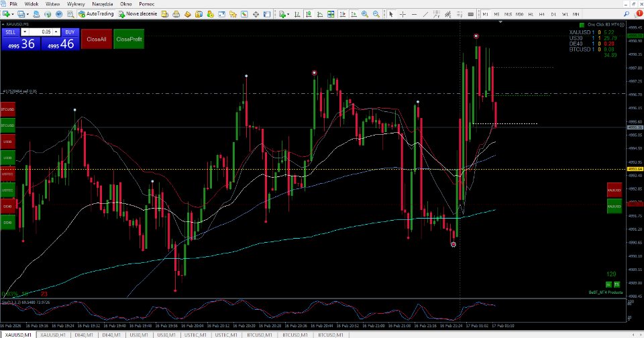The width and height of the screenshot is (644, 338).
Task: Select the trendline drawing tool
Action: pos(425,14)
